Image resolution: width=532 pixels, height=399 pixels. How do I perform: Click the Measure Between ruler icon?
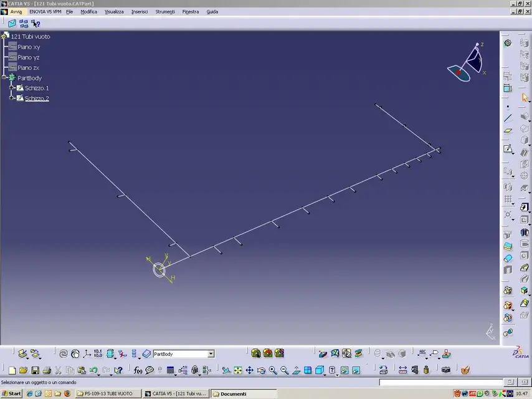click(402, 370)
